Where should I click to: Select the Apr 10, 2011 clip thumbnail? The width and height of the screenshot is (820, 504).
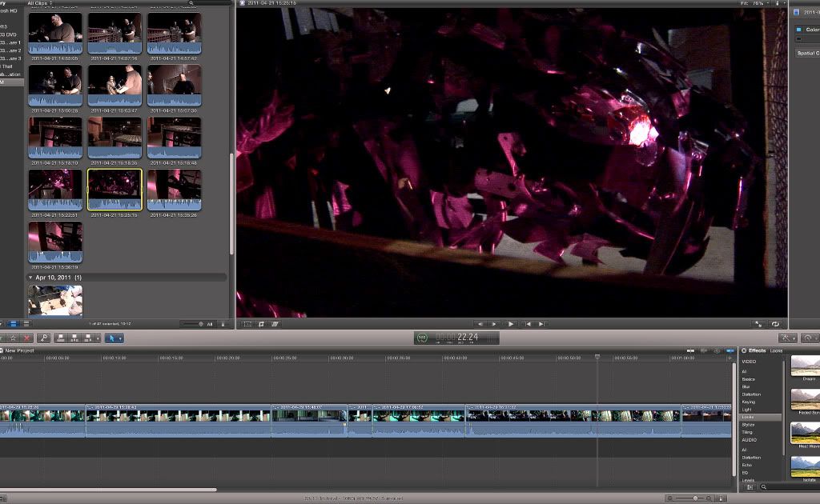[x=55, y=300]
